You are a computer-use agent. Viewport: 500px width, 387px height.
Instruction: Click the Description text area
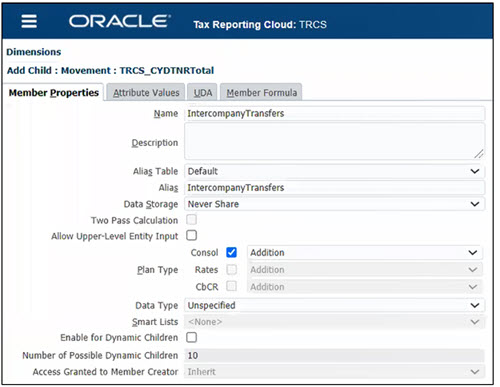[334, 141]
